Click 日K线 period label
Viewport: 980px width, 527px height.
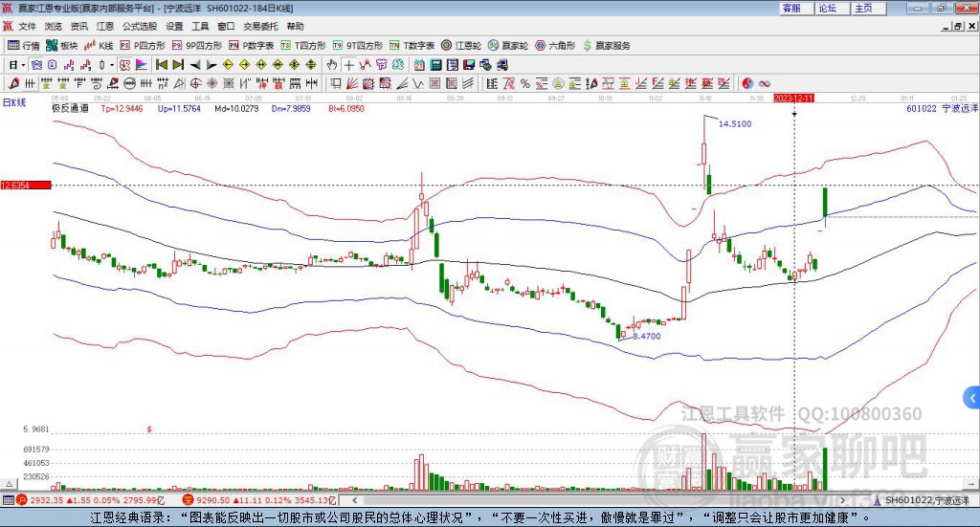[x=13, y=102]
